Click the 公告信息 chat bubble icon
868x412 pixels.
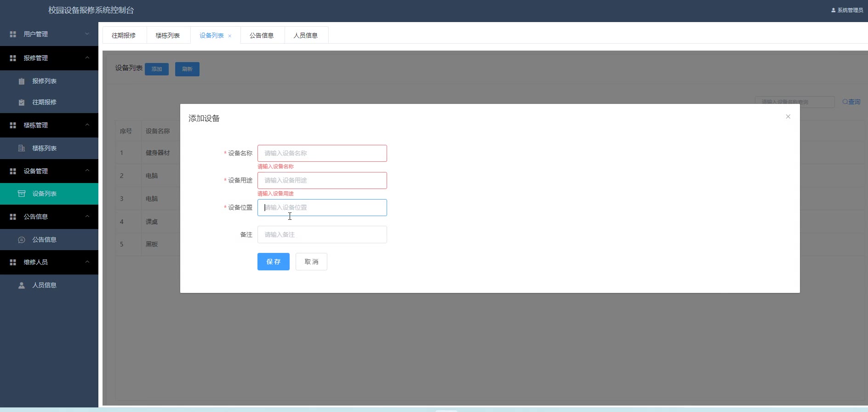coord(22,240)
